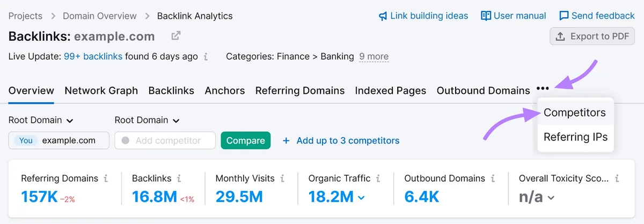The width and height of the screenshot is (644, 224).
Task: Click the example.com domain input field
Action: click(59, 140)
